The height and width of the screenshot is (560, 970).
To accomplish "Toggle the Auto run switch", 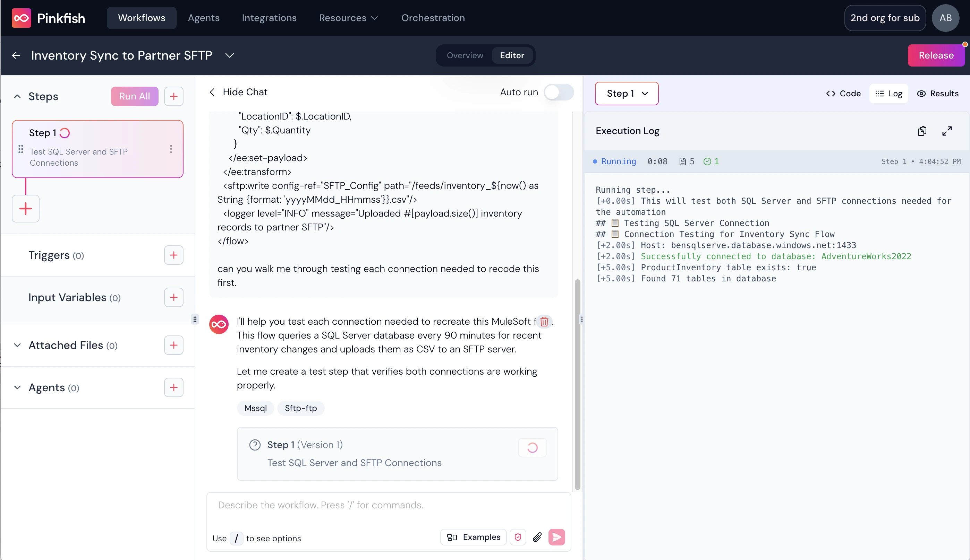I will point(559,92).
